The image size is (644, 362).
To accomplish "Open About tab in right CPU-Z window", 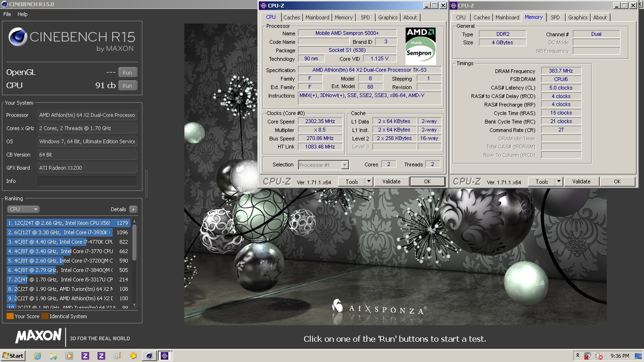I will 600,17.
